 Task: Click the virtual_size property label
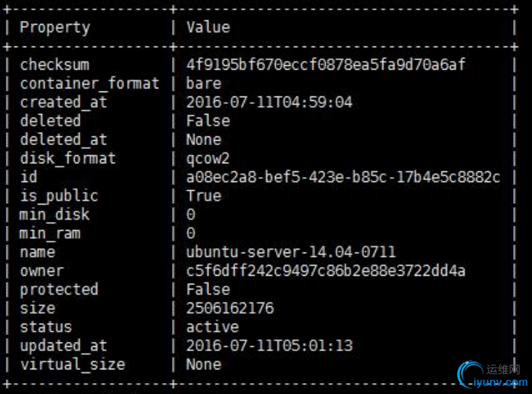pyautogui.click(x=73, y=364)
